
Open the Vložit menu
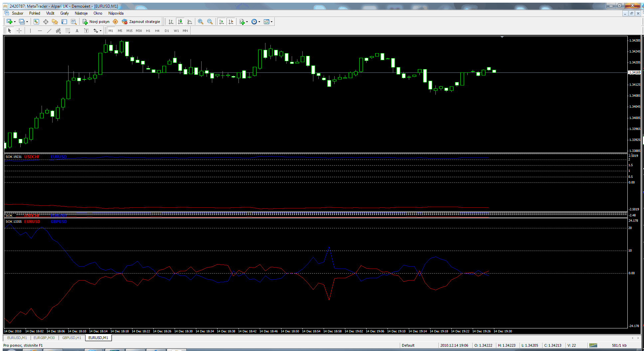pos(50,13)
